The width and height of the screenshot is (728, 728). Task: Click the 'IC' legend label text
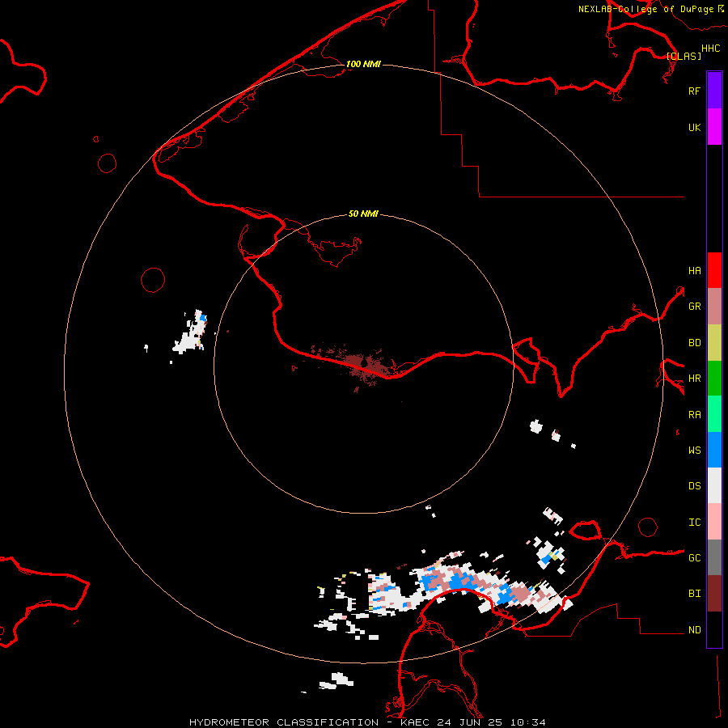[x=694, y=523]
